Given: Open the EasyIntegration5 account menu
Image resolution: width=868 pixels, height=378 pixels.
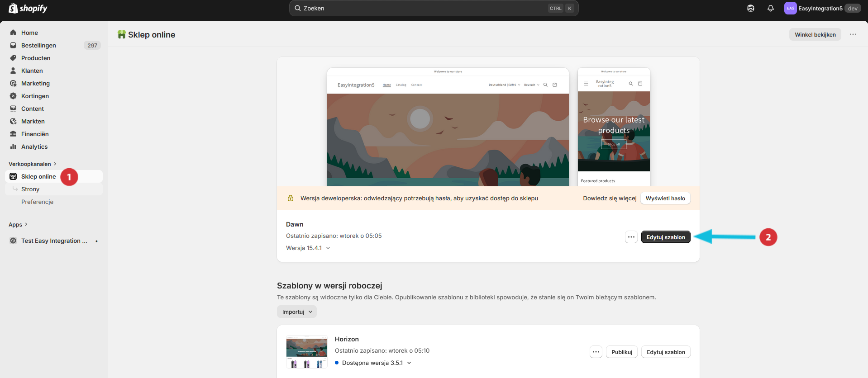Looking at the screenshot, I should click(822, 8).
